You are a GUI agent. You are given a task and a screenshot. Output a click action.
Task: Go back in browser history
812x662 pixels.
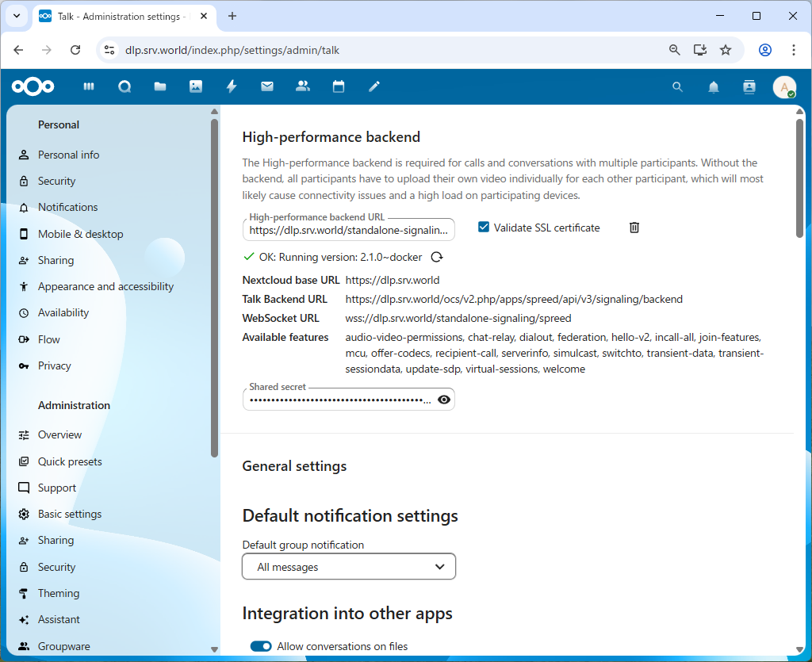pyautogui.click(x=19, y=50)
